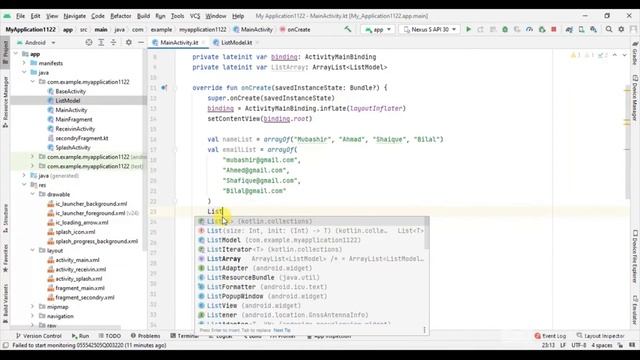The image size is (640, 360).
Task: Click the Make Project hammer icon
Action: click(x=348, y=29)
